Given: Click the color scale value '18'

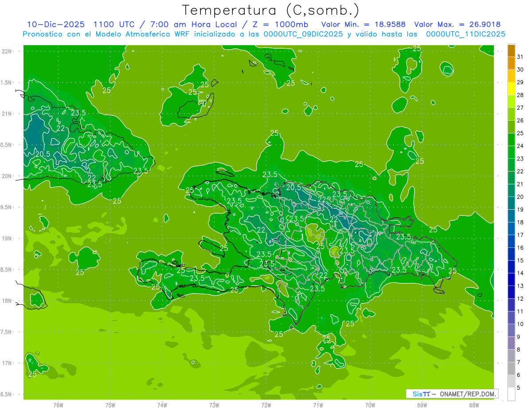Looking at the screenshot, I should tap(520, 222).
